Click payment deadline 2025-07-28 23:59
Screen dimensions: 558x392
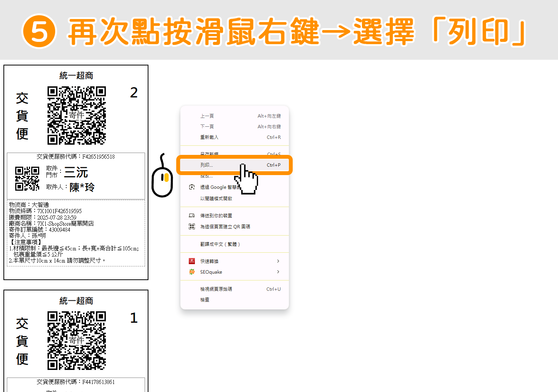pyautogui.click(x=57, y=217)
